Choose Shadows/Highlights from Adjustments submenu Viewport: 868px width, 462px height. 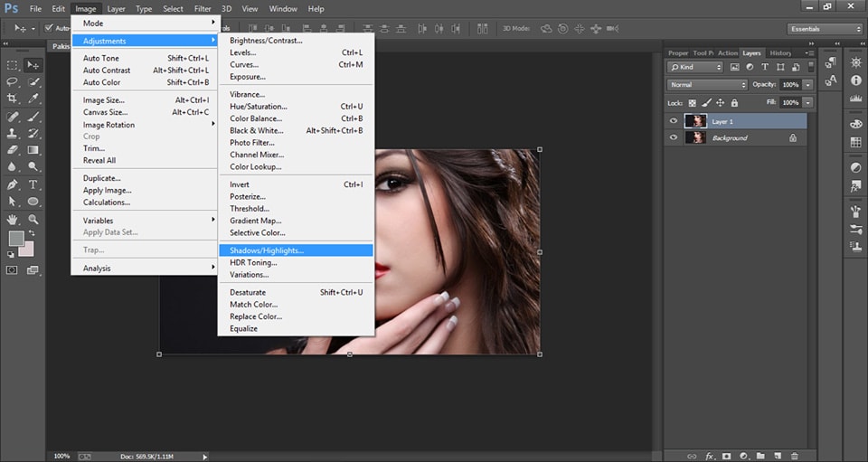[x=267, y=250]
